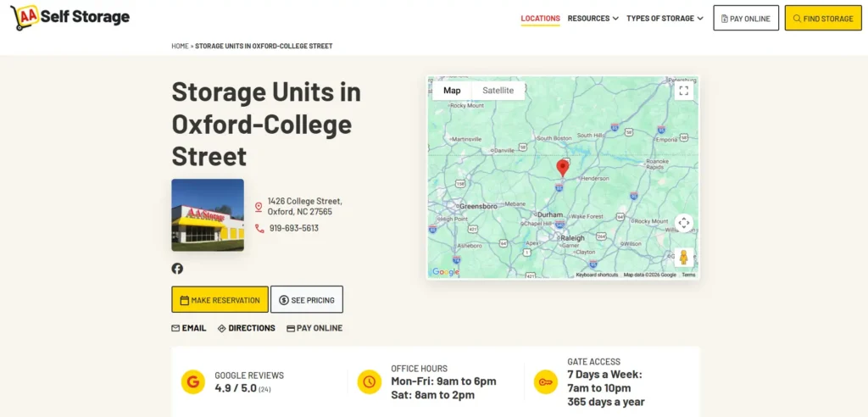
Task: Click the 7am to 10pm text
Action: pyautogui.click(x=599, y=388)
